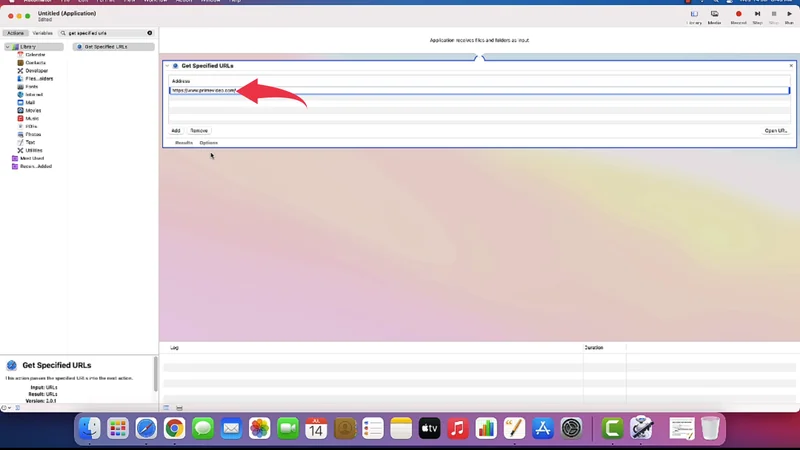Choose the Utilities category in the Library
The image size is (800, 450).
33,150
